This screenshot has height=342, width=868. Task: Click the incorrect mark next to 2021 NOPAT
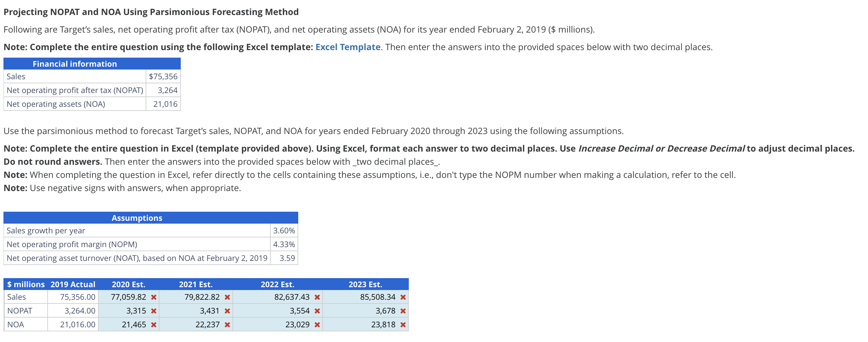click(227, 311)
